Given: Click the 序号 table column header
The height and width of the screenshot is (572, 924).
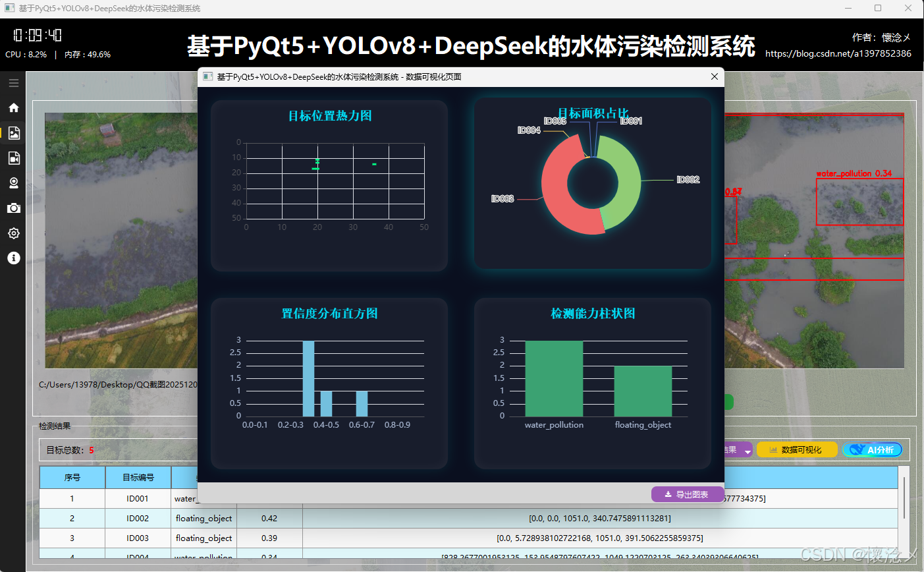Looking at the screenshot, I should (72, 477).
